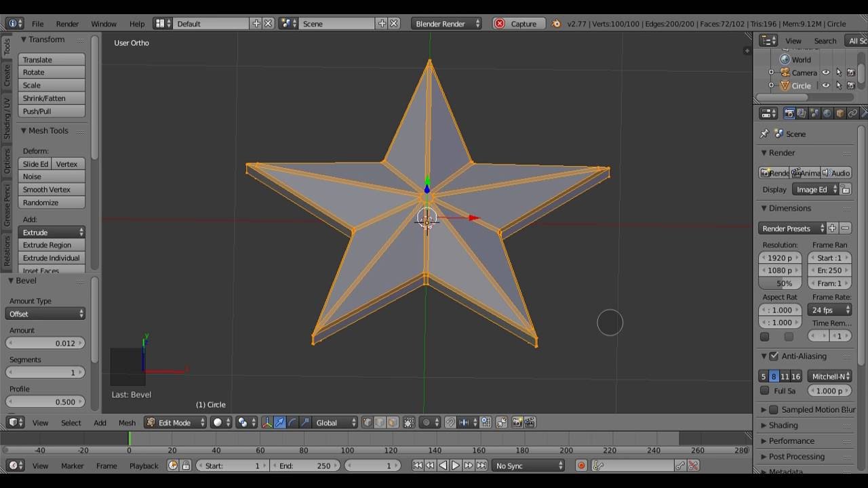Viewport: 868px width, 488px height.
Task: Delete the current Scene with X
Action: point(393,23)
